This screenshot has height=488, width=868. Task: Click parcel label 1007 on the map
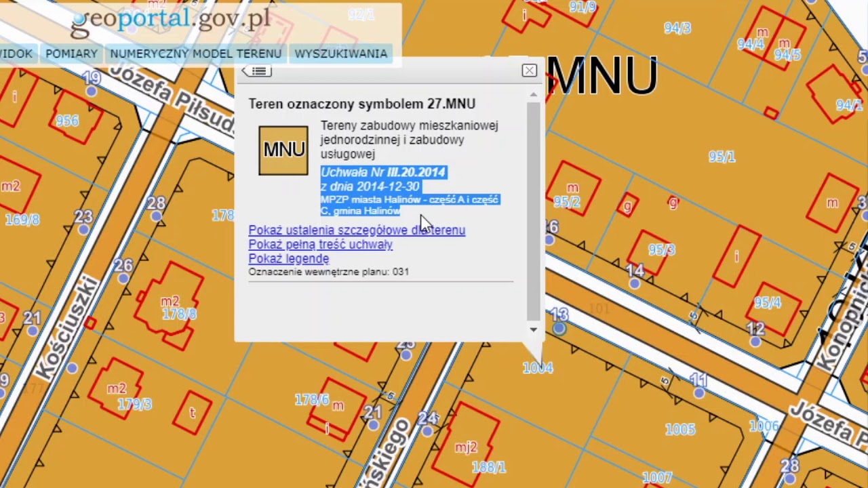tap(656, 479)
